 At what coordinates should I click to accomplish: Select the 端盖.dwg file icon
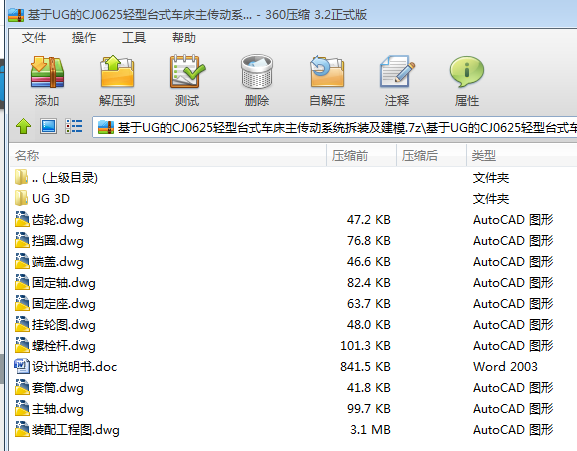coord(22,262)
